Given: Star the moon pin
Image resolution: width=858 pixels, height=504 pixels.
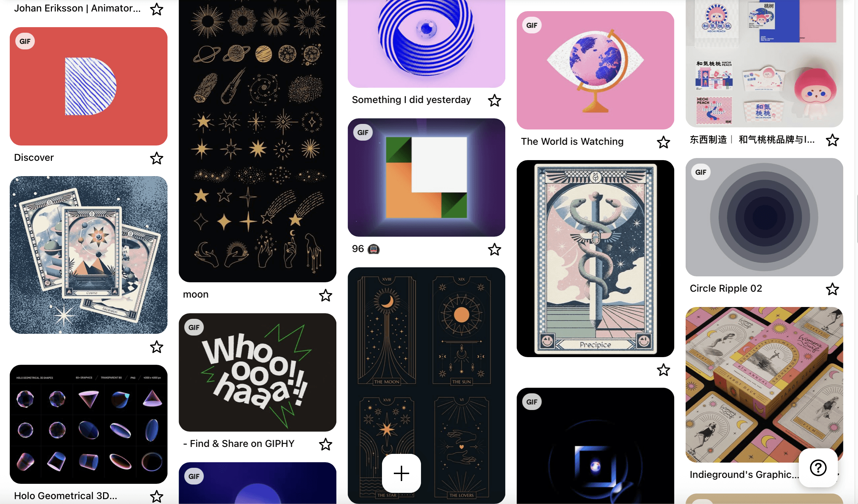Looking at the screenshot, I should (326, 295).
